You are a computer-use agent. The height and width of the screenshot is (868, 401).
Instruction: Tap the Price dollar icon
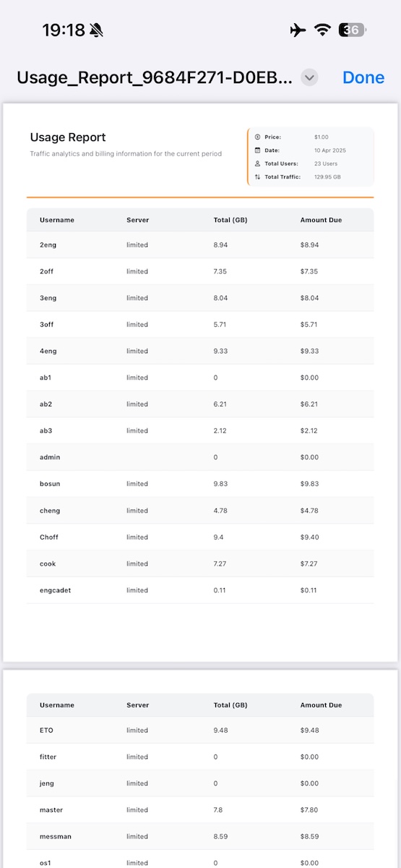tap(258, 137)
